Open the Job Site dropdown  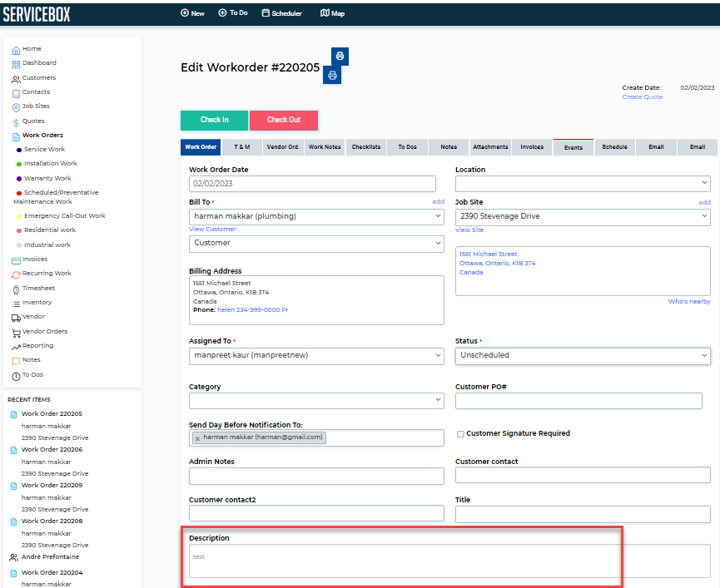click(x=583, y=216)
